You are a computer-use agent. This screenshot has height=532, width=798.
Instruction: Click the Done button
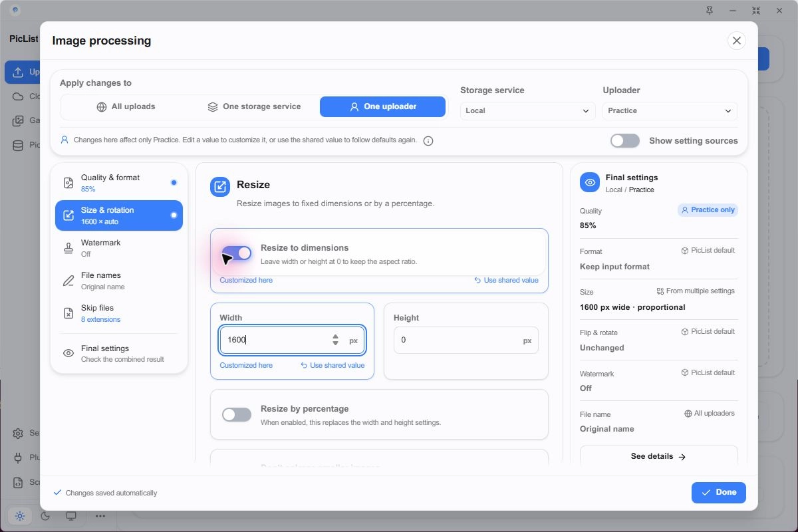click(x=719, y=493)
